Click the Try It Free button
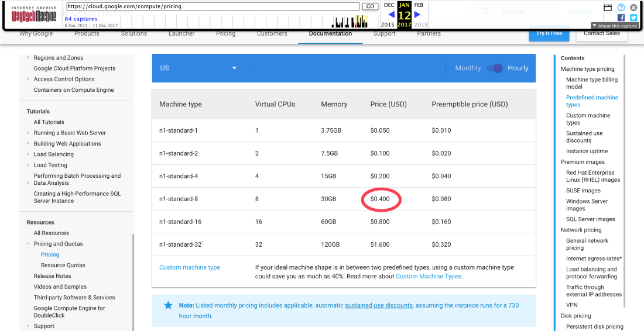 pyautogui.click(x=549, y=33)
